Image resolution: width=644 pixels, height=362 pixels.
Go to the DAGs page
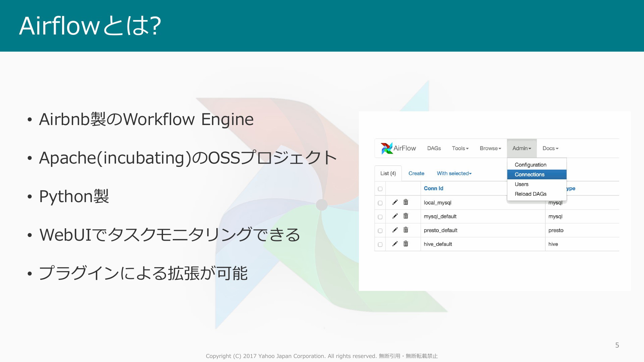pyautogui.click(x=434, y=148)
